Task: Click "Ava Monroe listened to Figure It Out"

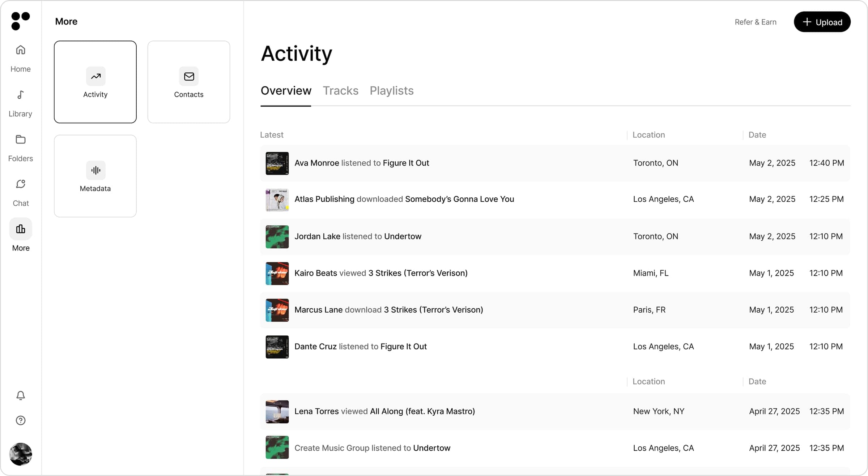Action: [x=362, y=163]
